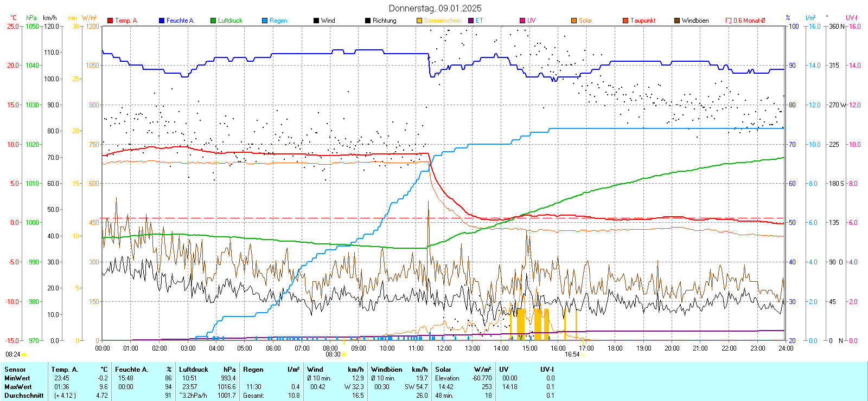Select the MaxWert row label
The image size is (868, 401).
pos(18,387)
